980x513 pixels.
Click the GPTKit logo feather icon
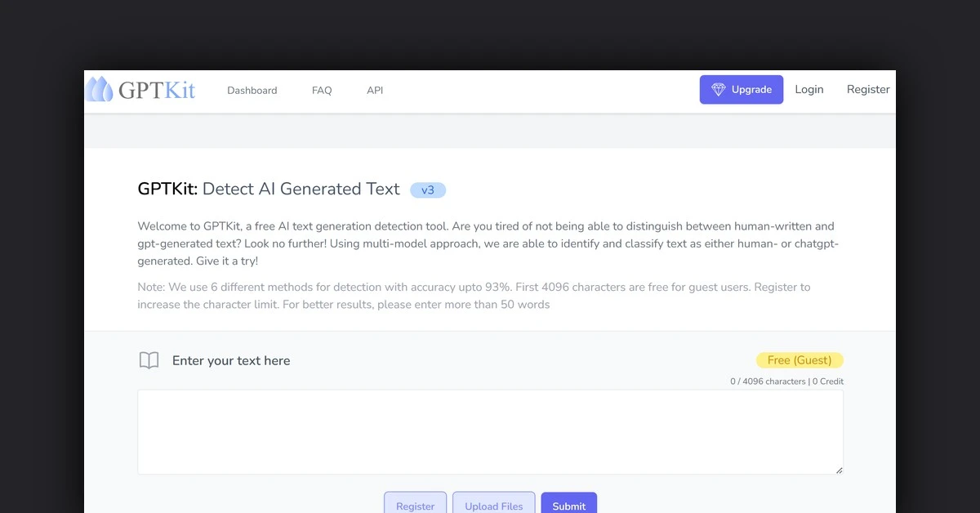tap(100, 90)
